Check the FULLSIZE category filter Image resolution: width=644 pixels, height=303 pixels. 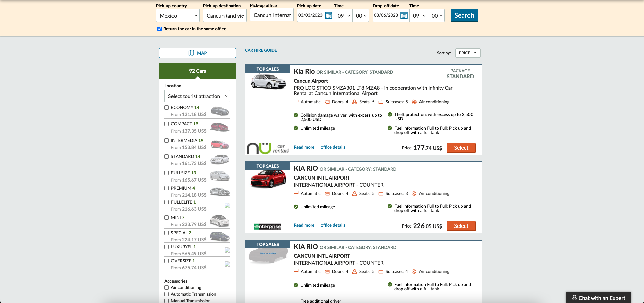166,173
